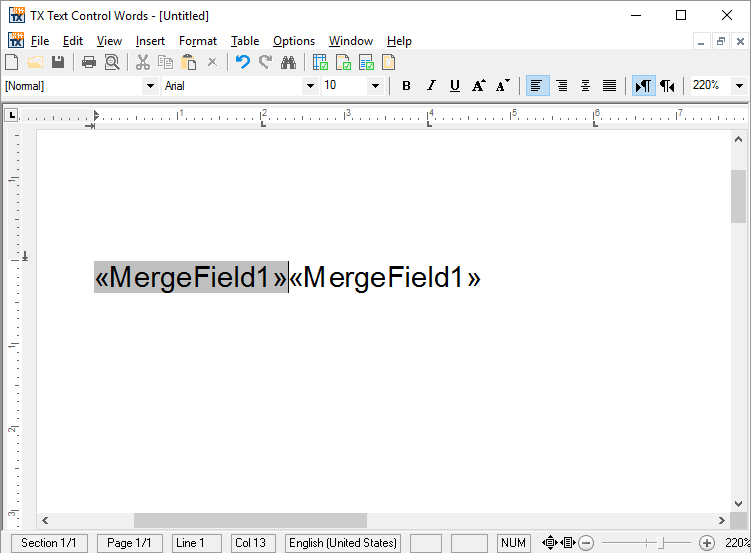The height and width of the screenshot is (553, 751).
Task: Open Find with the binoculars icon
Action: 288,62
